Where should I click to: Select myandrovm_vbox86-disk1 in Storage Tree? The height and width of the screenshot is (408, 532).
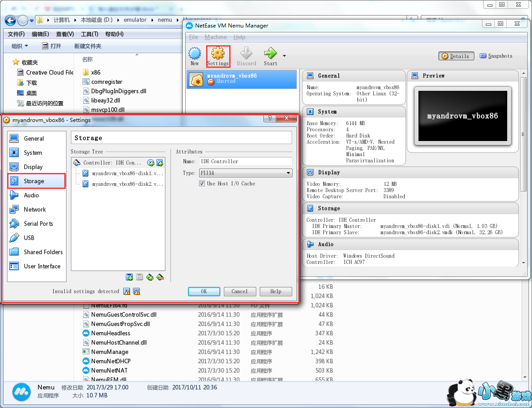[x=123, y=173]
